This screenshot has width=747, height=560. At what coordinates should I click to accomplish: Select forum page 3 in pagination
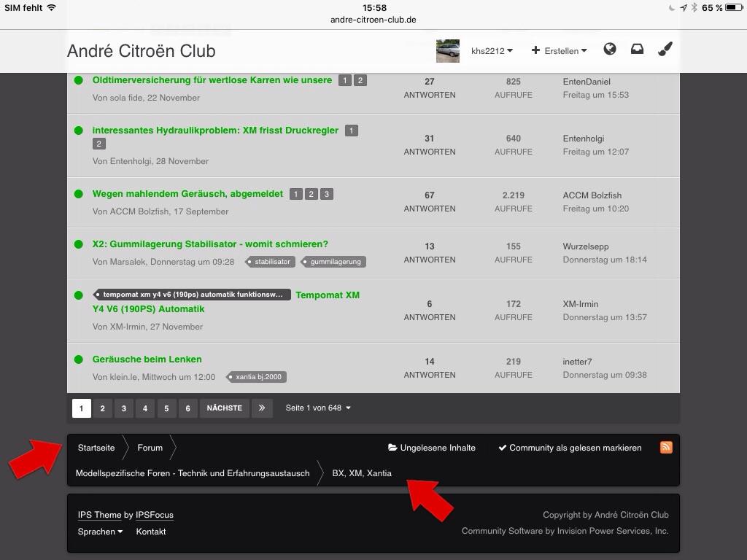(124, 408)
